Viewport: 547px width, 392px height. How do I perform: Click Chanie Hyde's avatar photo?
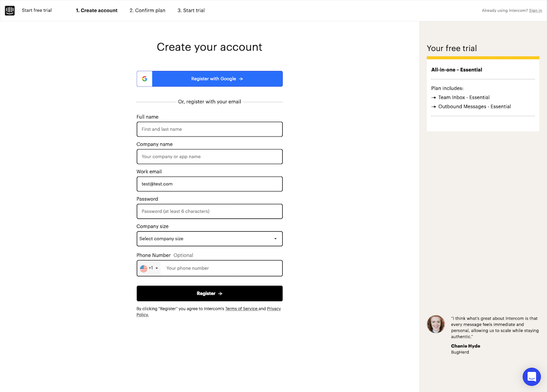[436, 324]
